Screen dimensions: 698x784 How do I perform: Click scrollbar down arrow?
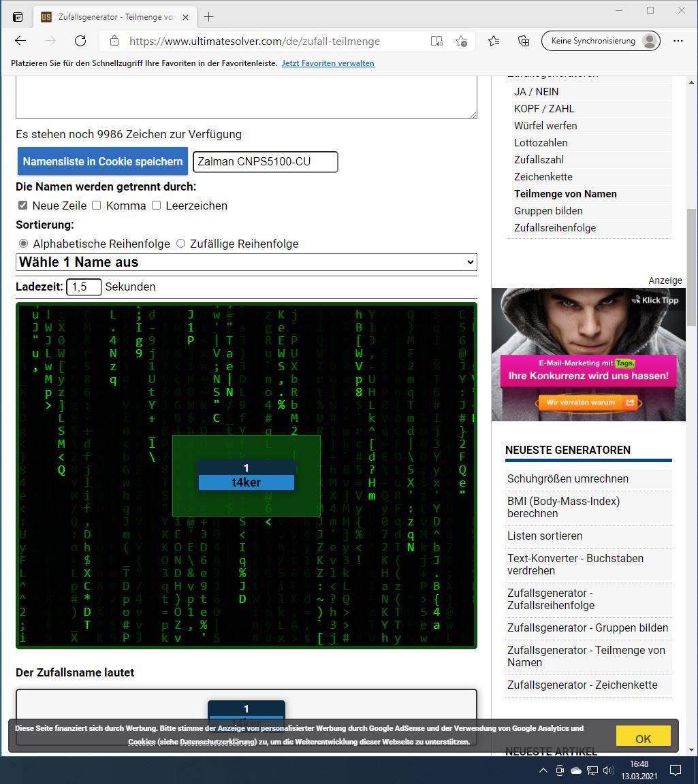691,750
